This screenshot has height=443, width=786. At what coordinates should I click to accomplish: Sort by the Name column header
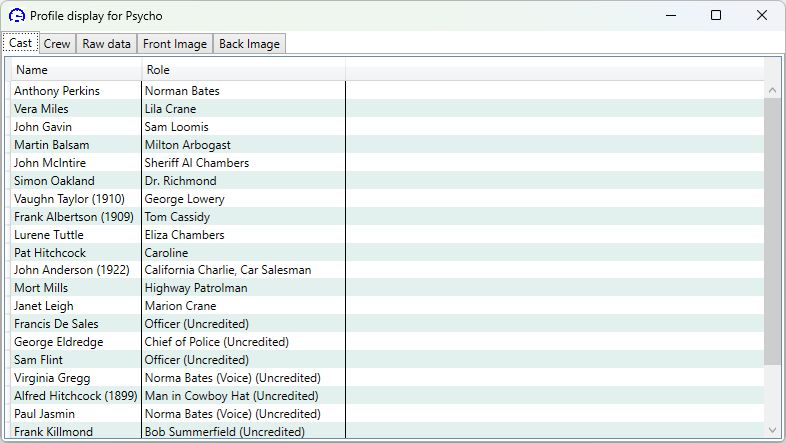76,70
